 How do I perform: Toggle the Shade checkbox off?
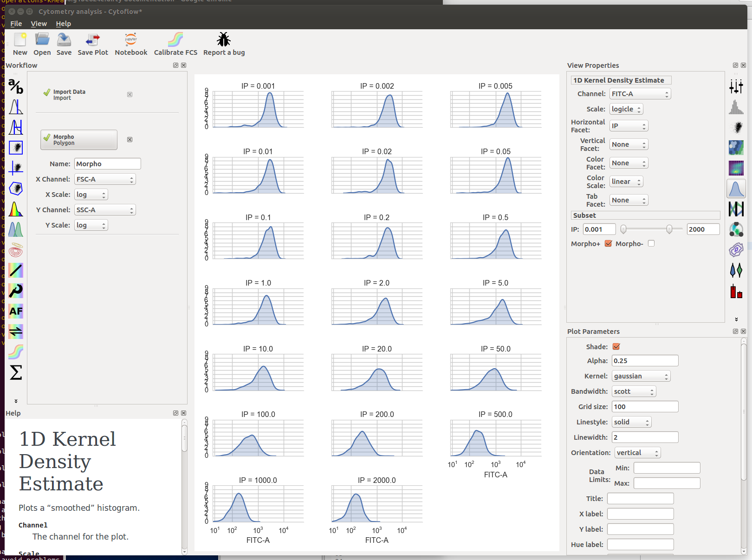(x=616, y=346)
